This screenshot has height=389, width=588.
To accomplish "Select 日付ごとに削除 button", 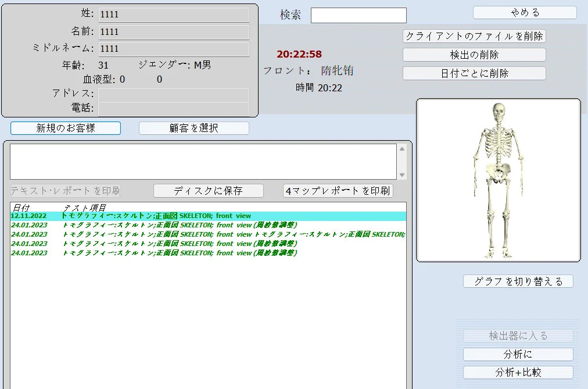I will [474, 73].
